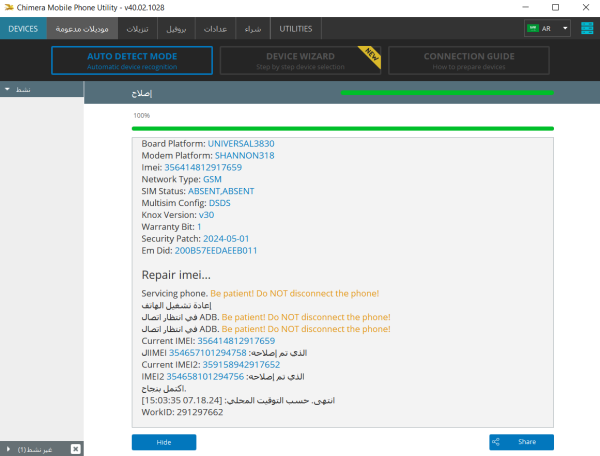Viewport: 600px width, 456px height.
Task: Click the WorkID: 291297662 line
Action: pos(182,412)
